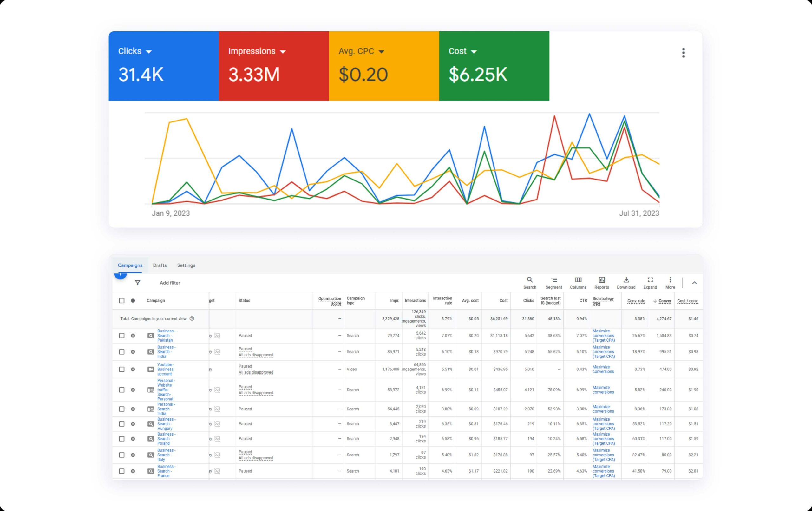The image size is (812, 511).
Task: Open chart three-dot overflow menu
Action: [x=684, y=53]
